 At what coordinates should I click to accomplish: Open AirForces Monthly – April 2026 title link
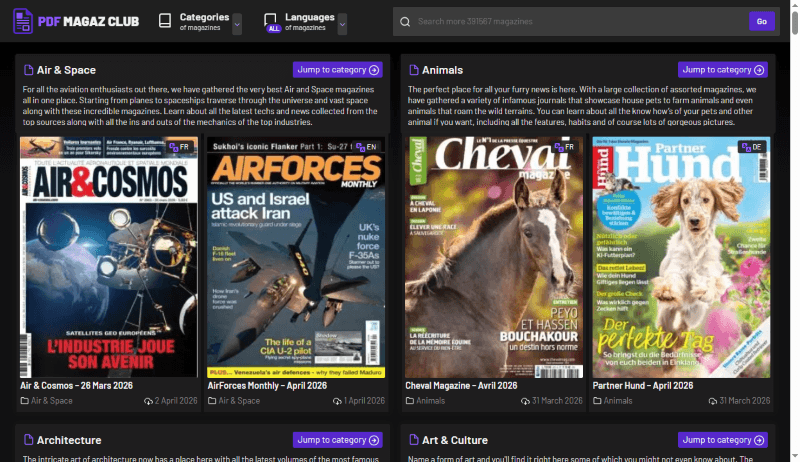(x=267, y=386)
